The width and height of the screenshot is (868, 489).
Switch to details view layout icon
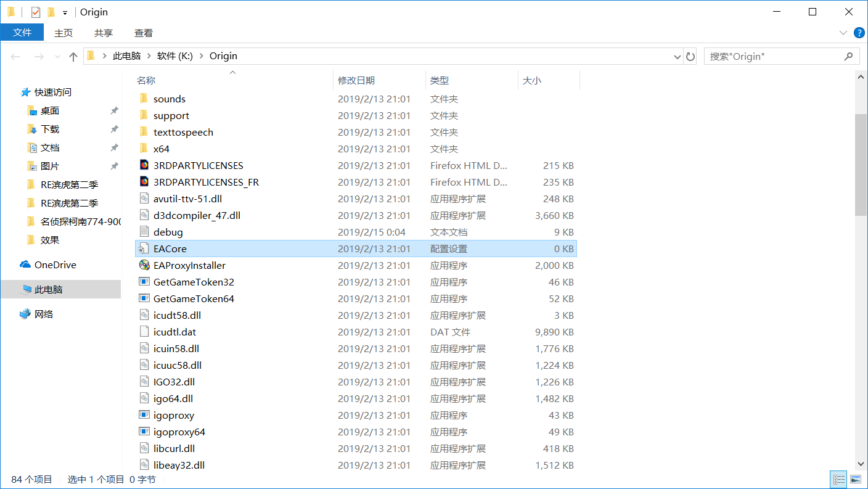click(x=838, y=479)
